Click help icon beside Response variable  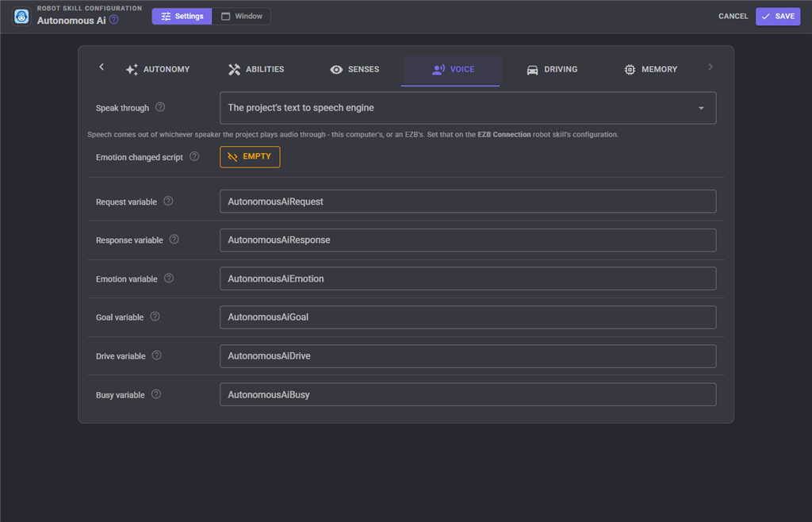(174, 240)
